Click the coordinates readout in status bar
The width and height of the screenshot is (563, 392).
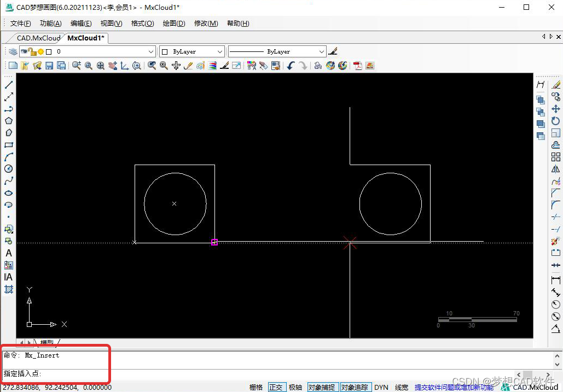coord(57,387)
